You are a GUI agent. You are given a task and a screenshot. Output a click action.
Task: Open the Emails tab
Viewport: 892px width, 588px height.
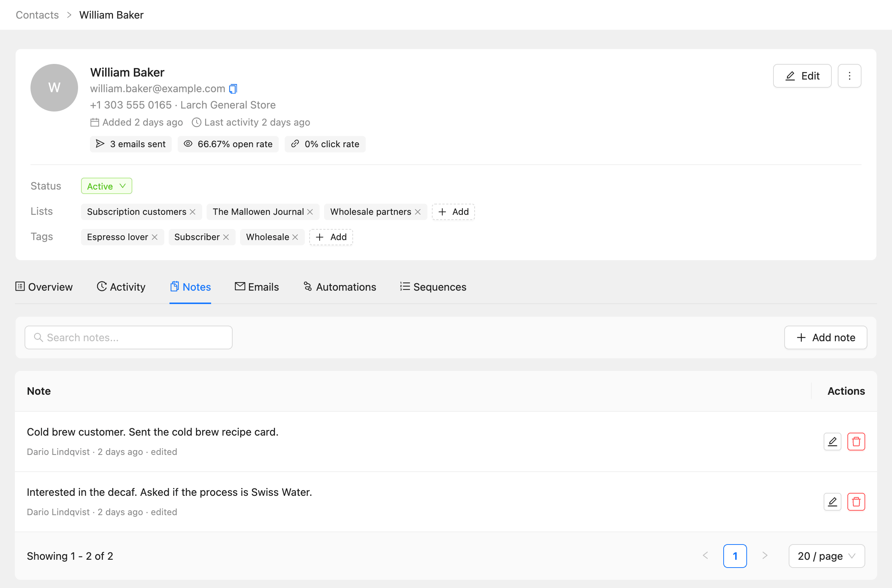pyautogui.click(x=257, y=287)
